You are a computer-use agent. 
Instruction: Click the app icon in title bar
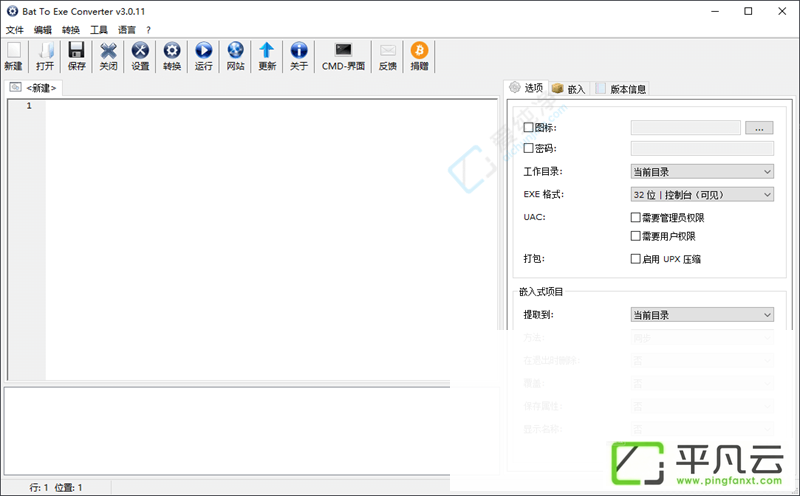tap(12, 11)
